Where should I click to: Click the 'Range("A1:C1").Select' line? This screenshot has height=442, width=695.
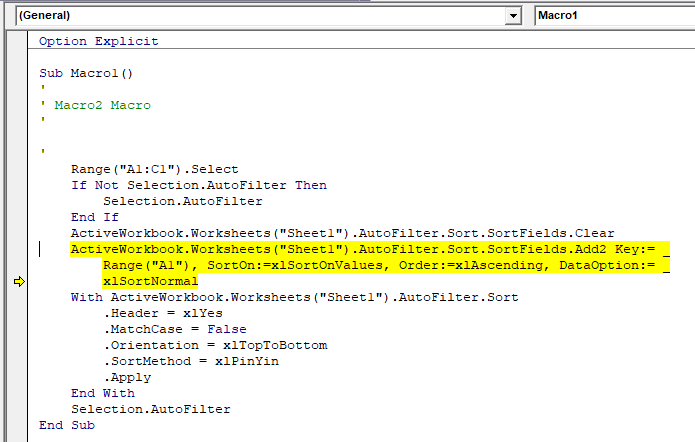(155, 169)
